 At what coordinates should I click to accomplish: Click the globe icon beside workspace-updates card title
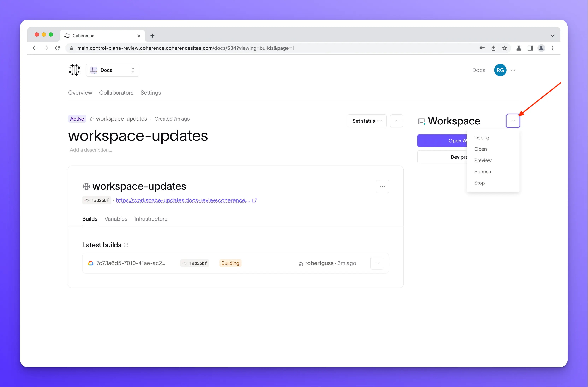86,187
